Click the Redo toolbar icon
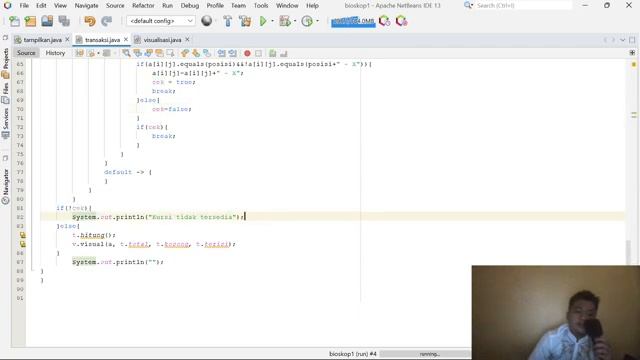This screenshot has height=360, width=640. [x=107, y=21]
